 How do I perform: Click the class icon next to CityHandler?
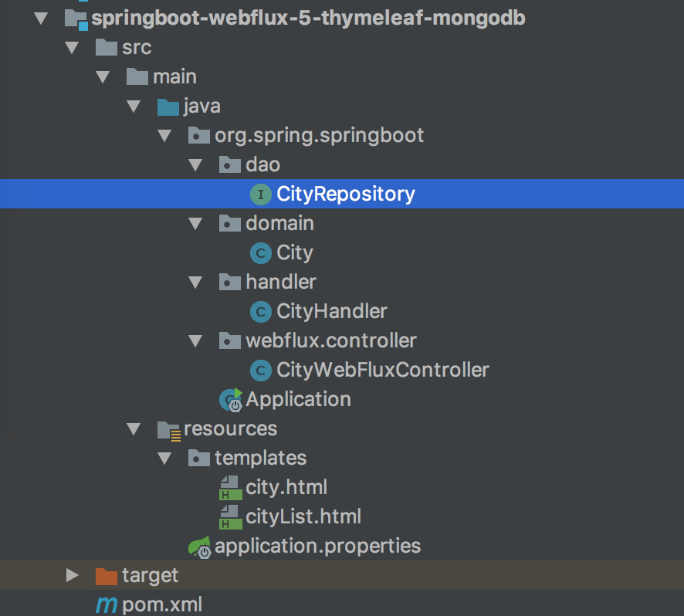261,311
